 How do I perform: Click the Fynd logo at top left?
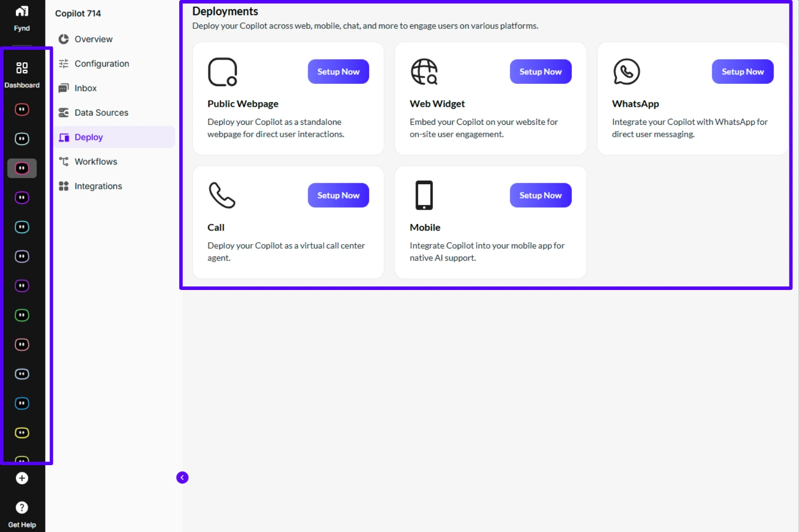click(21, 11)
